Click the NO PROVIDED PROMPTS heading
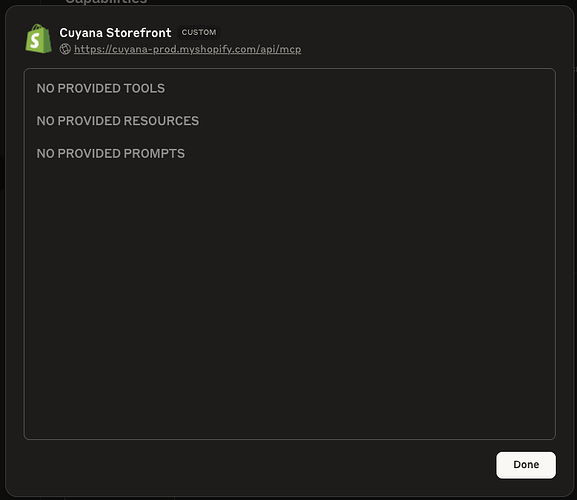577x500 pixels. [x=111, y=153]
